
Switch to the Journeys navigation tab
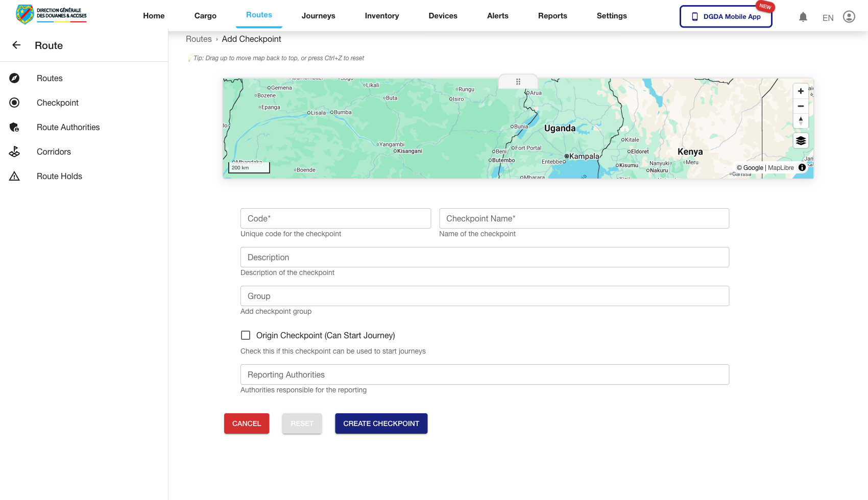318,16
